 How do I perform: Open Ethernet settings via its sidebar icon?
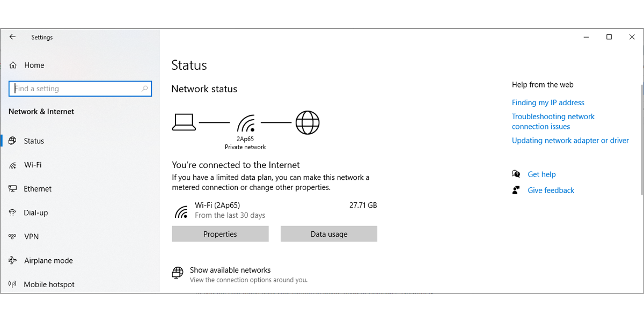12,188
